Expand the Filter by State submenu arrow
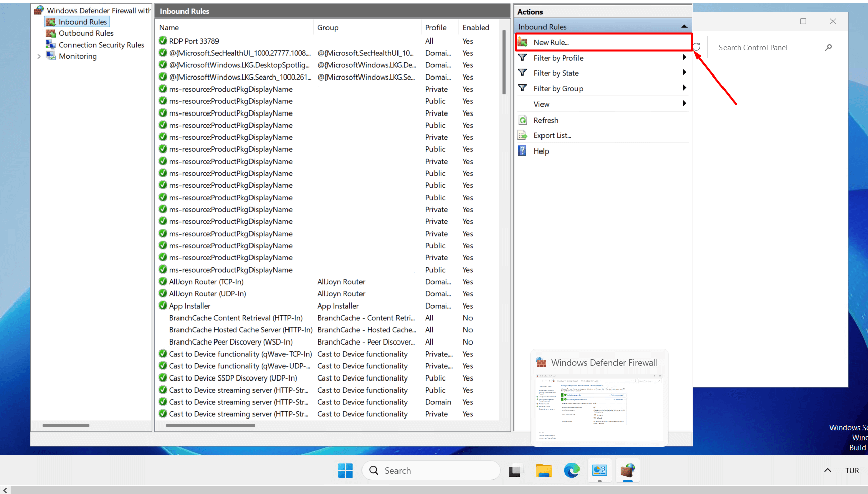868x494 pixels. click(x=684, y=73)
